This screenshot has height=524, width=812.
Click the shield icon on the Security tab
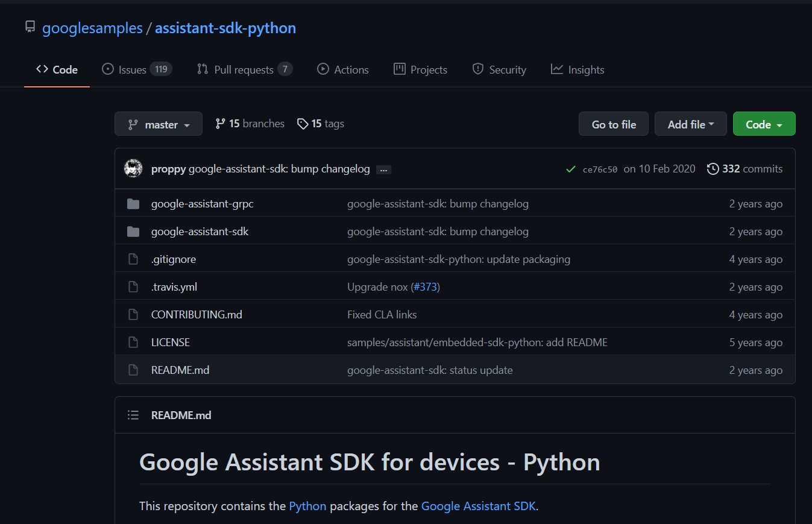[x=477, y=69]
